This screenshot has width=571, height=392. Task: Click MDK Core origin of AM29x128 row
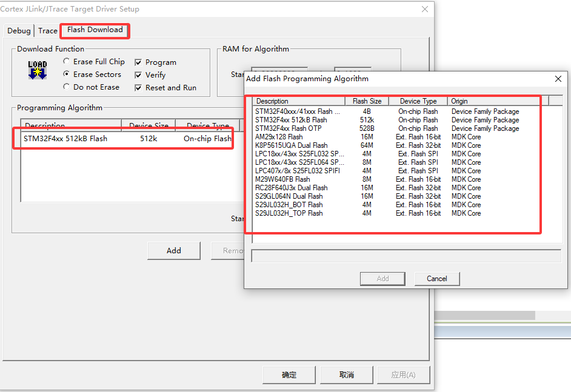pos(466,137)
